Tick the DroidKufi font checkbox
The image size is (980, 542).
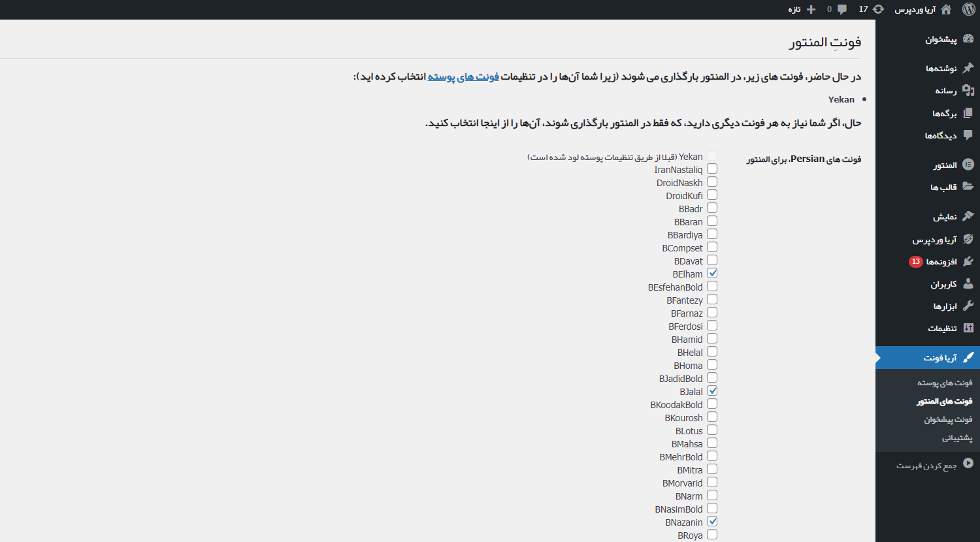[712, 195]
